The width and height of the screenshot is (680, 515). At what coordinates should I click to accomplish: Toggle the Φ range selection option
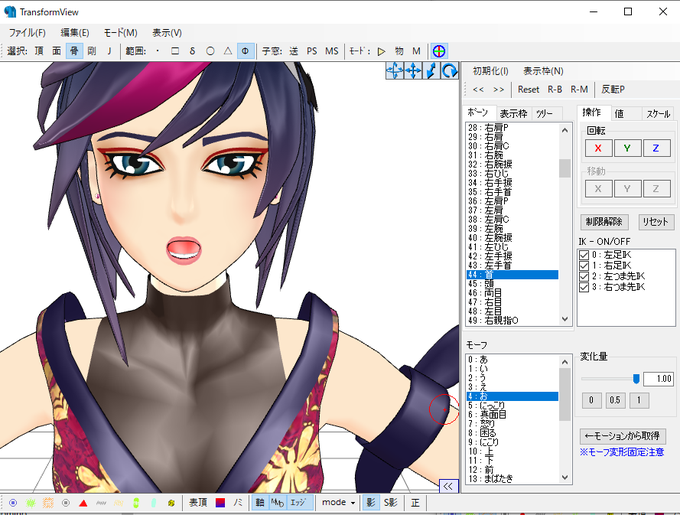(245, 51)
